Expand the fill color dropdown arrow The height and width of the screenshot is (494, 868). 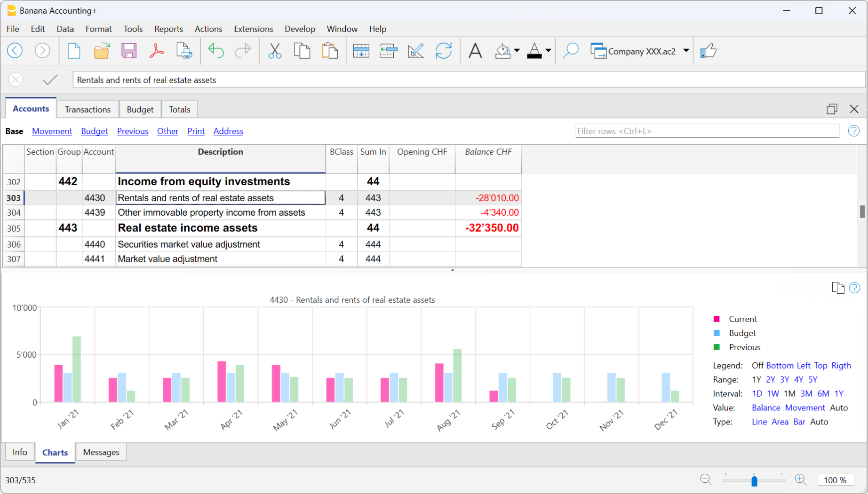coord(517,51)
